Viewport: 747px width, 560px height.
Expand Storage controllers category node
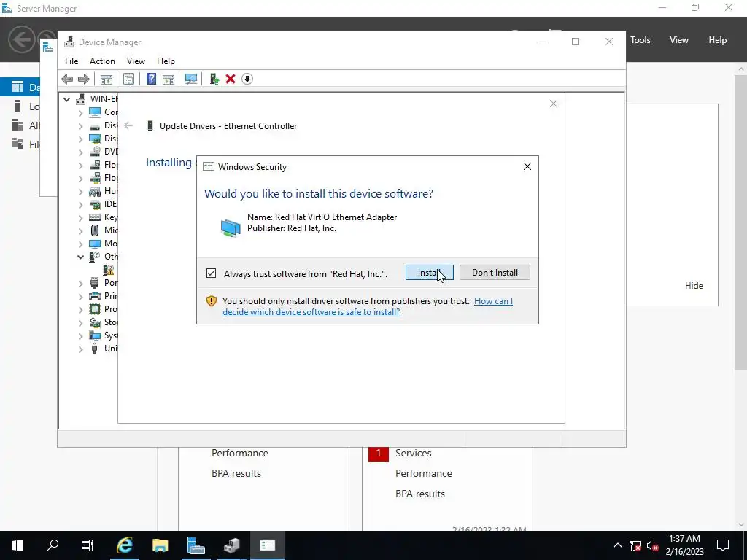[80, 323]
